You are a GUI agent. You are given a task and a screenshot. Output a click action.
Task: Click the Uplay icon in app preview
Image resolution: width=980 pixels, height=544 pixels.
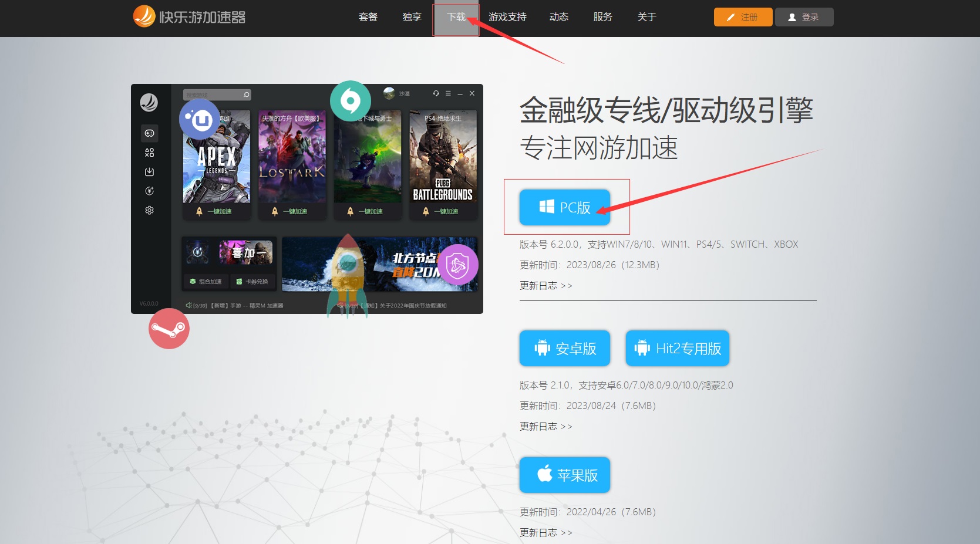[200, 119]
